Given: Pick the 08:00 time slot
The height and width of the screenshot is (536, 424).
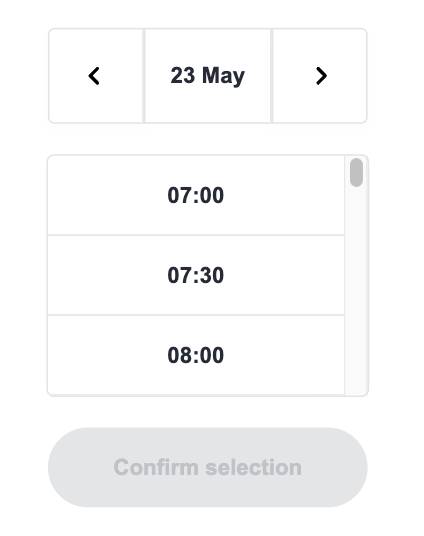Looking at the screenshot, I should coord(196,355).
